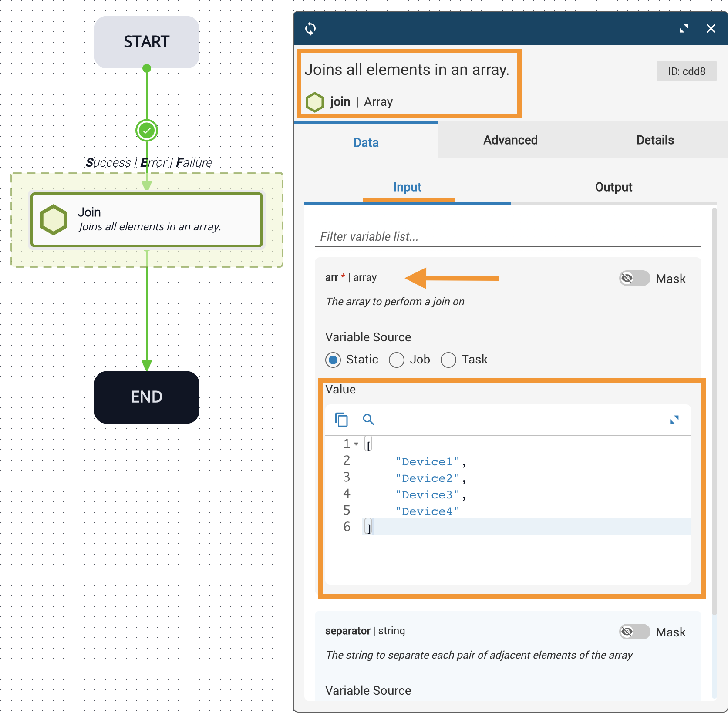
Task: Click the green success checkmark on transition
Action: pyautogui.click(x=147, y=130)
